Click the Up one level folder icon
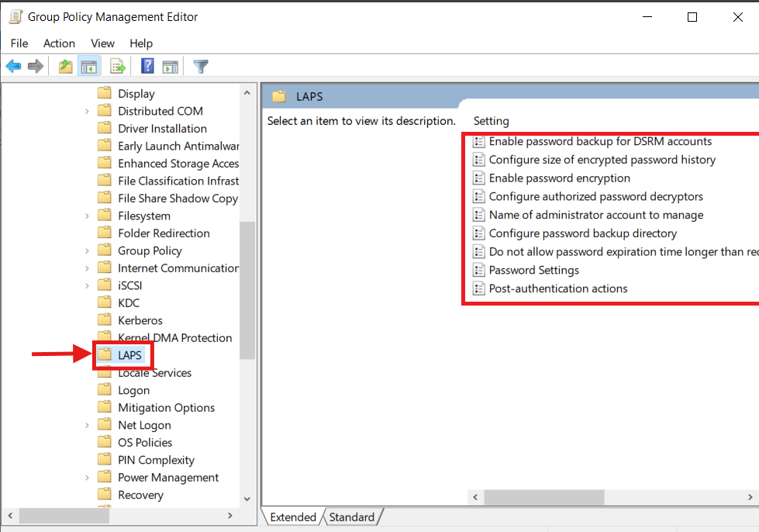 click(66, 67)
